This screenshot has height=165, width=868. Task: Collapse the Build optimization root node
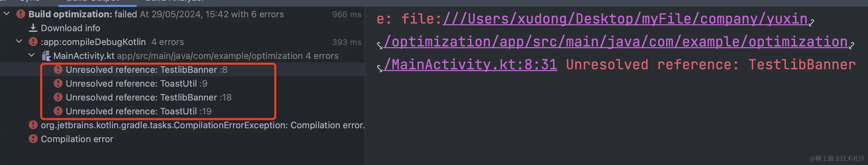click(7, 14)
